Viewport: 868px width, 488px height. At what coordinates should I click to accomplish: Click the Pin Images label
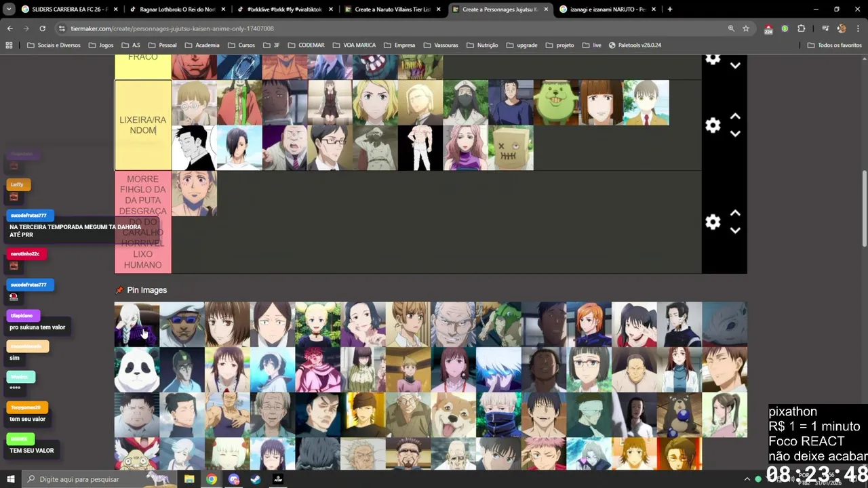[x=146, y=290]
